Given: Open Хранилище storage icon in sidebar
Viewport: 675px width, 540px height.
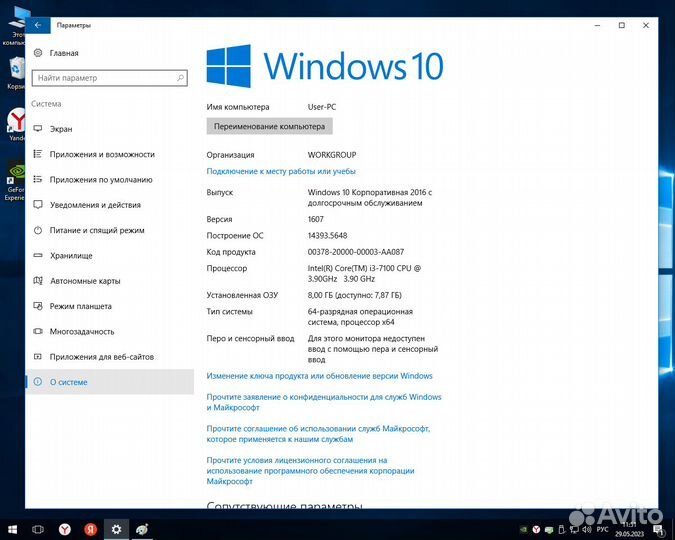Looking at the screenshot, I should click(x=38, y=256).
